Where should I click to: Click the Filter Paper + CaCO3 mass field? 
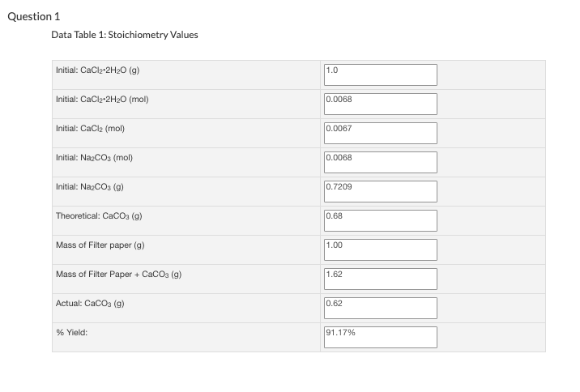coord(380,279)
